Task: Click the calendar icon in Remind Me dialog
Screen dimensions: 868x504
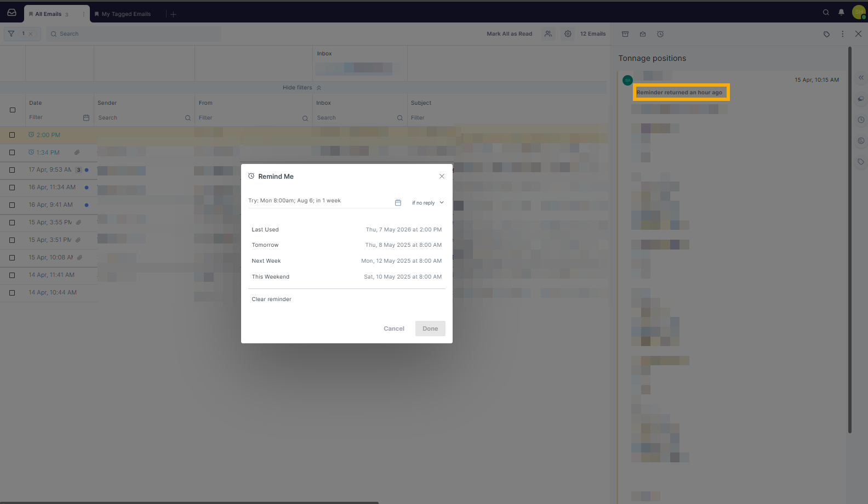Action: coord(398,203)
